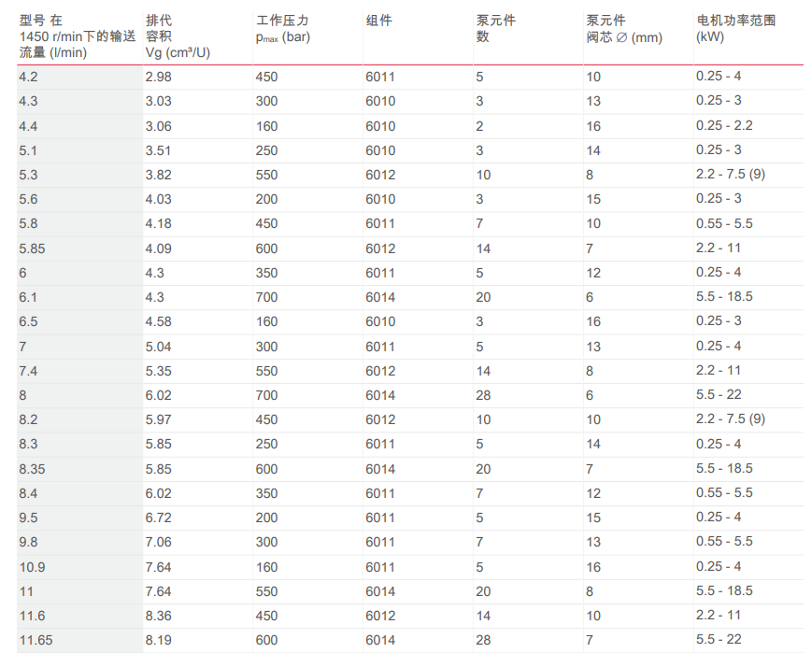
Task: Select component 6012 in the 5.85 row
Action: 380,249
